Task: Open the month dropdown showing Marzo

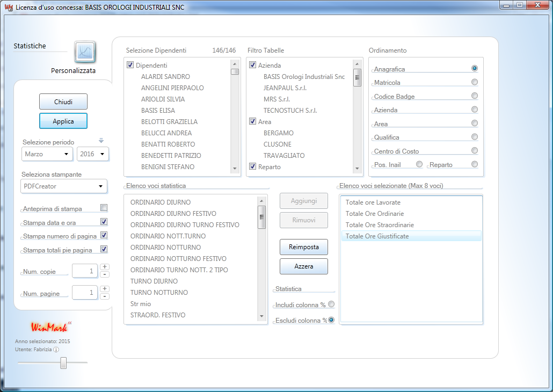Action: (47, 154)
